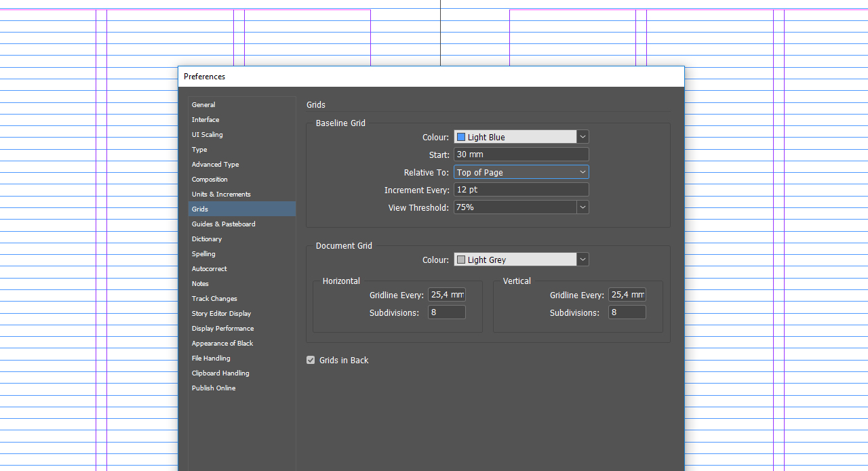Click Horizontal Gridline Every field
The width and height of the screenshot is (868, 471).
coord(446,295)
